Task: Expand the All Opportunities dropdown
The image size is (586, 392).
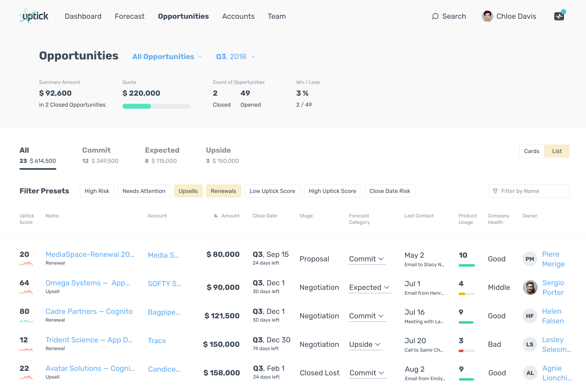Action: pyautogui.click(x=167, y=57)
